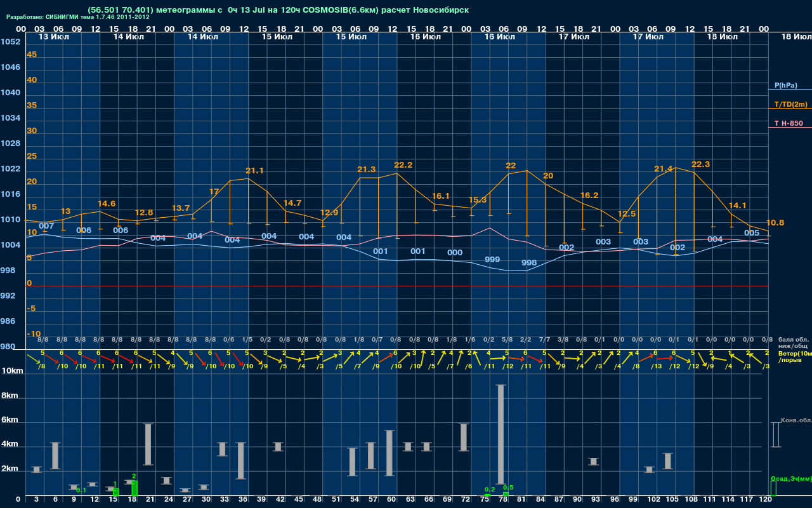The width and height of the screenshot is (812, 508).
Task: Click the temperature label 16.2
Action: click(x=589, y=196)
